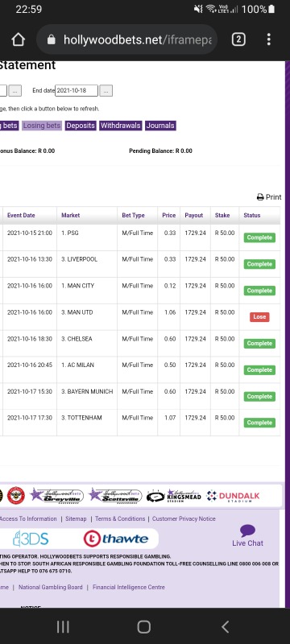
Task: Open the start date picker ellipsis button
Action: 15,91
